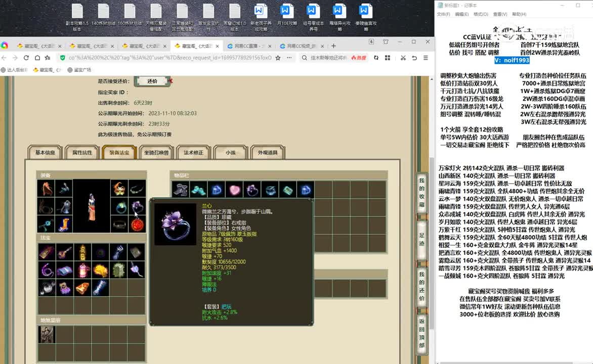Select the teal shoes inventory item
Screen dimensions: 593x364
[x=198, y=190]
